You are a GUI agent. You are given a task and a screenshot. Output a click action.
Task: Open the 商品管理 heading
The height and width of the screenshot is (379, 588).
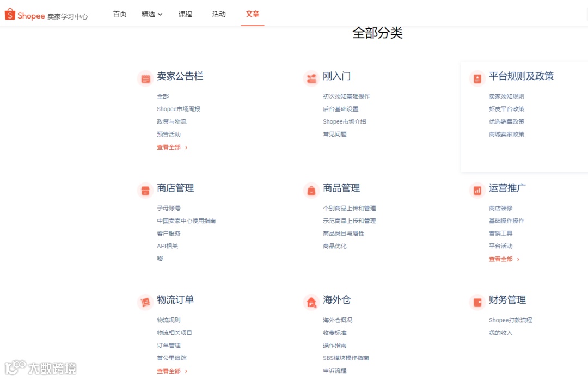coord(341,188)
